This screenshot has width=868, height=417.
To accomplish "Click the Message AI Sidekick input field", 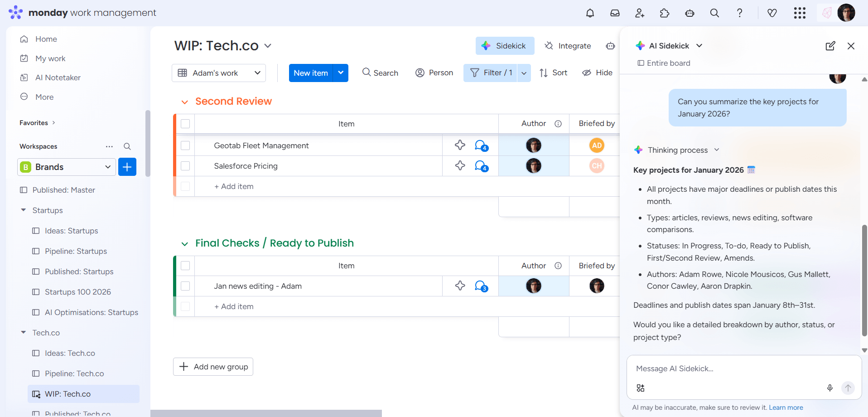I will click(725, 369).
